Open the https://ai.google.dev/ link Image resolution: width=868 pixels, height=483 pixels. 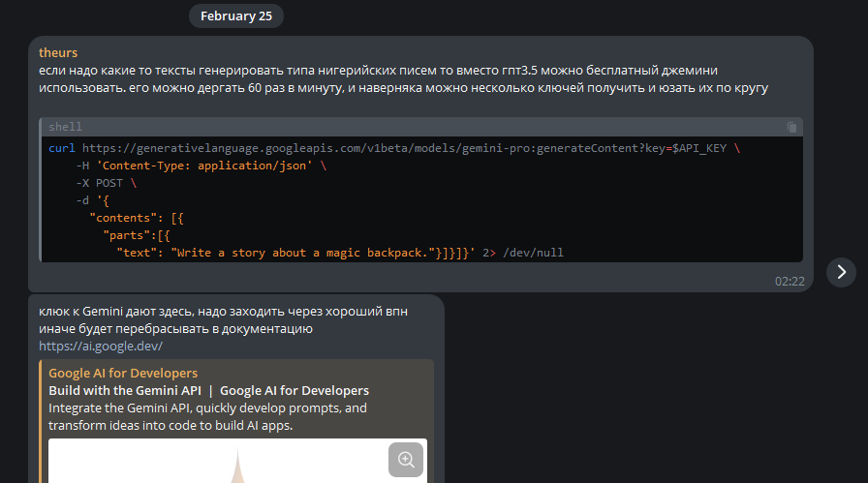pos(101,346)
